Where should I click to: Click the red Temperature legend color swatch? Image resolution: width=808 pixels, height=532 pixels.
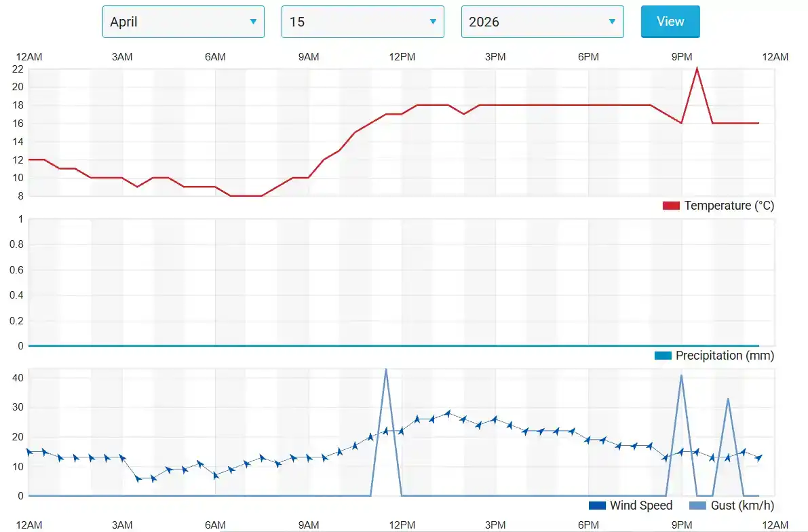671,206
